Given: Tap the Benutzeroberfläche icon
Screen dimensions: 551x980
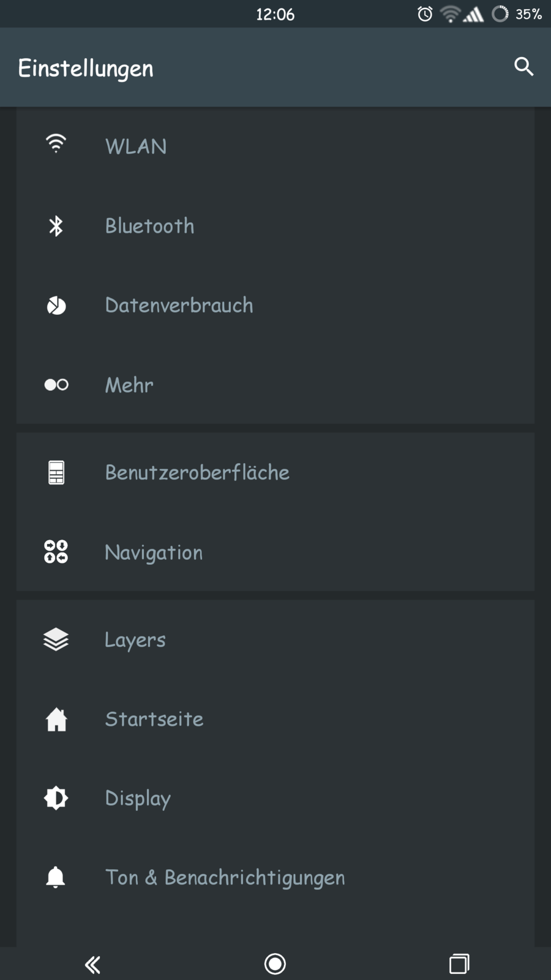Looking at the screenshot, I should coord(56,472).
